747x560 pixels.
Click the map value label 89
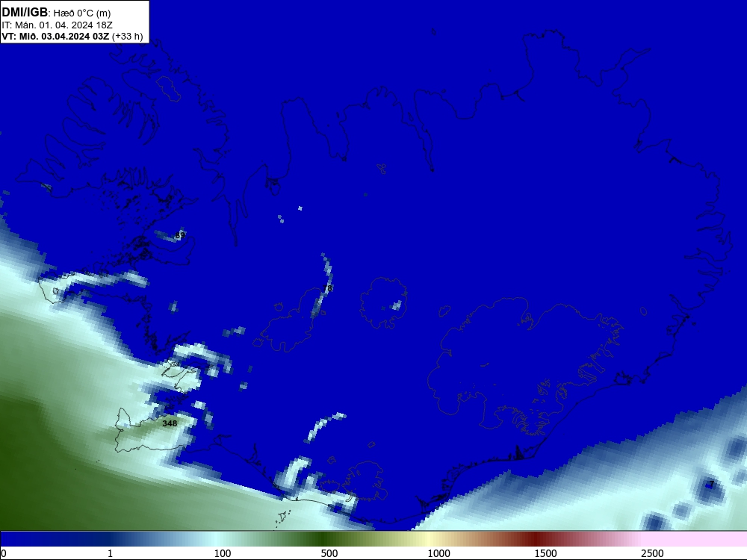[x=179, y=235]
